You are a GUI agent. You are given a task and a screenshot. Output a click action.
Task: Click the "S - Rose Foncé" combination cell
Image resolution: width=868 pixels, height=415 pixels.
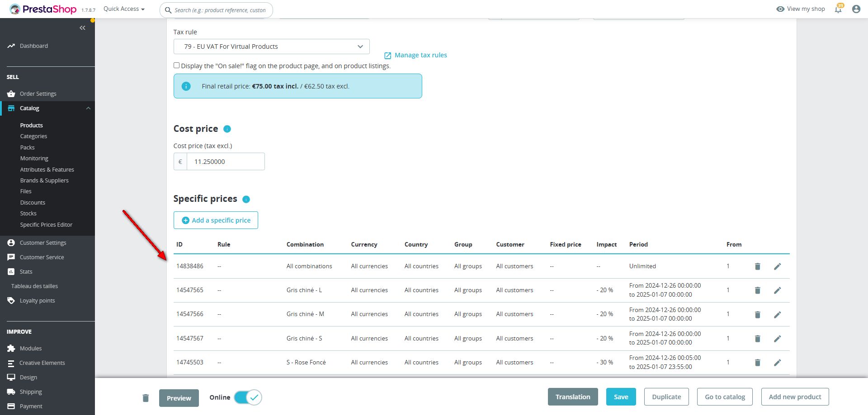tap(306, 363)
